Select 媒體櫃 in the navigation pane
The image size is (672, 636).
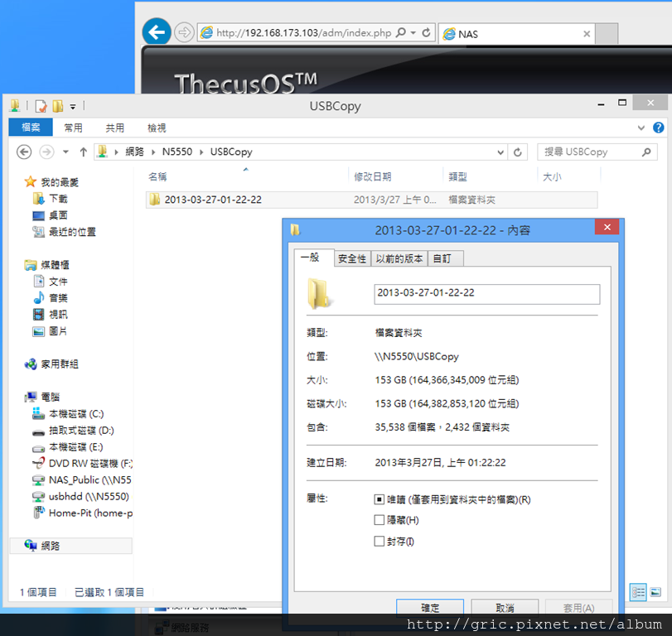pyautogui.click(x=55, y=265)
